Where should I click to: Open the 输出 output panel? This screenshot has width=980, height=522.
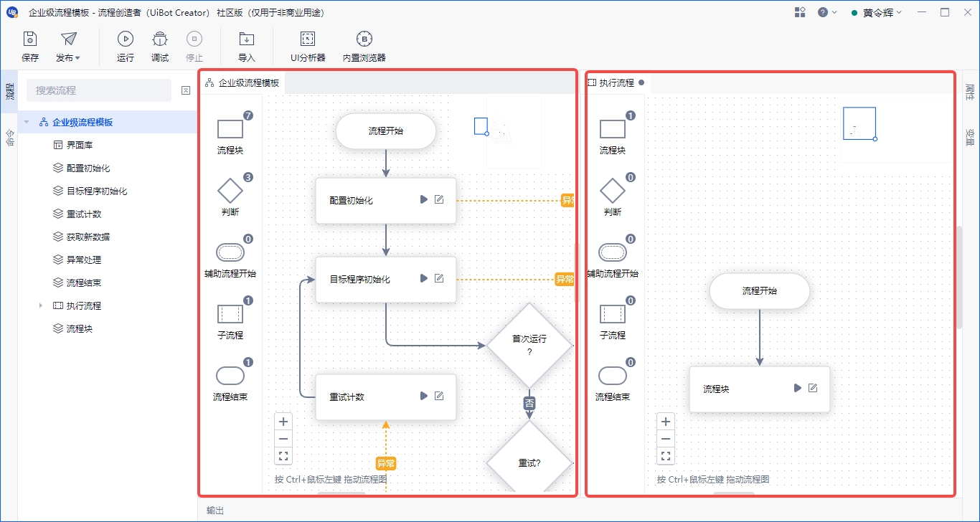215,511
